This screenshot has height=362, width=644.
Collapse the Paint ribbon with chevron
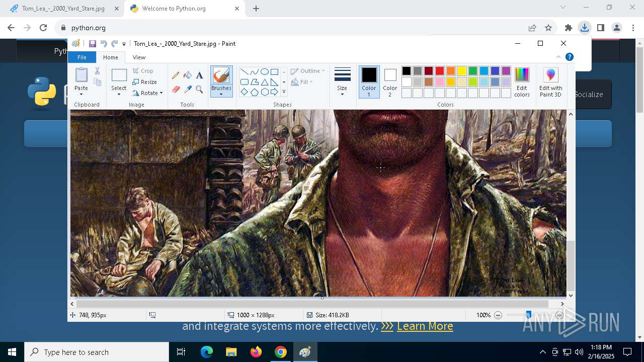point(558,57)
